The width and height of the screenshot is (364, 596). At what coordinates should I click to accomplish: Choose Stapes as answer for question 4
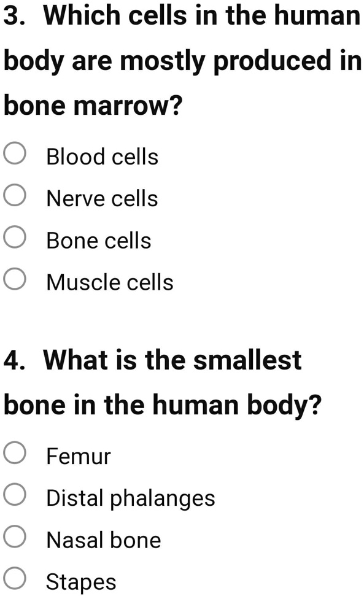(x=14, y=576)
